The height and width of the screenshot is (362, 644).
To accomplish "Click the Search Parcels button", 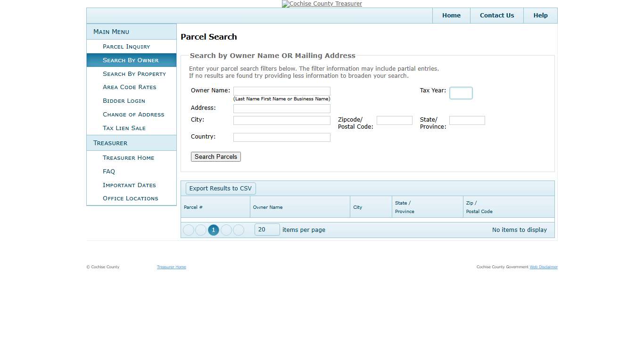I will coord(215,156).
